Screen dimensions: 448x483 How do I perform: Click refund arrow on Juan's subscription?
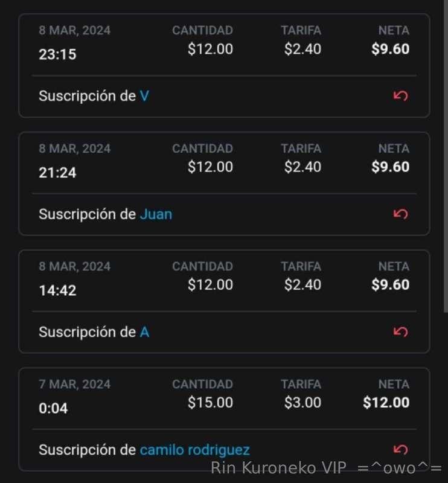point(400,214)
